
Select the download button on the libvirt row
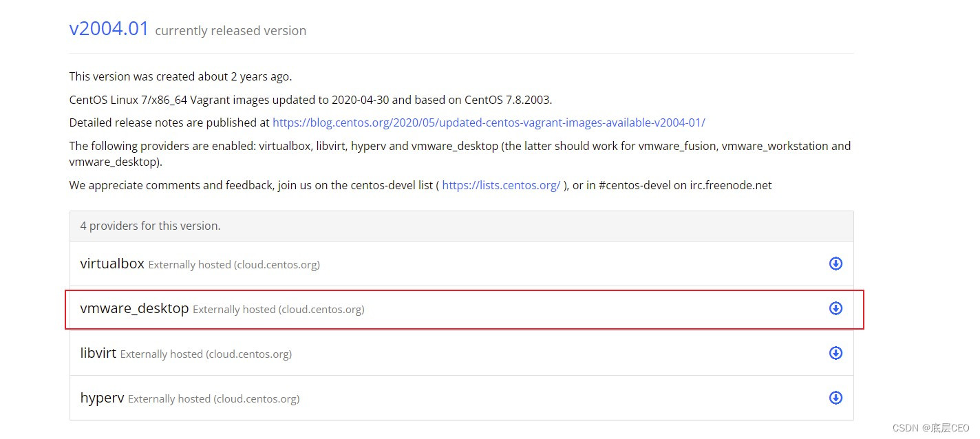pos(835,352)
